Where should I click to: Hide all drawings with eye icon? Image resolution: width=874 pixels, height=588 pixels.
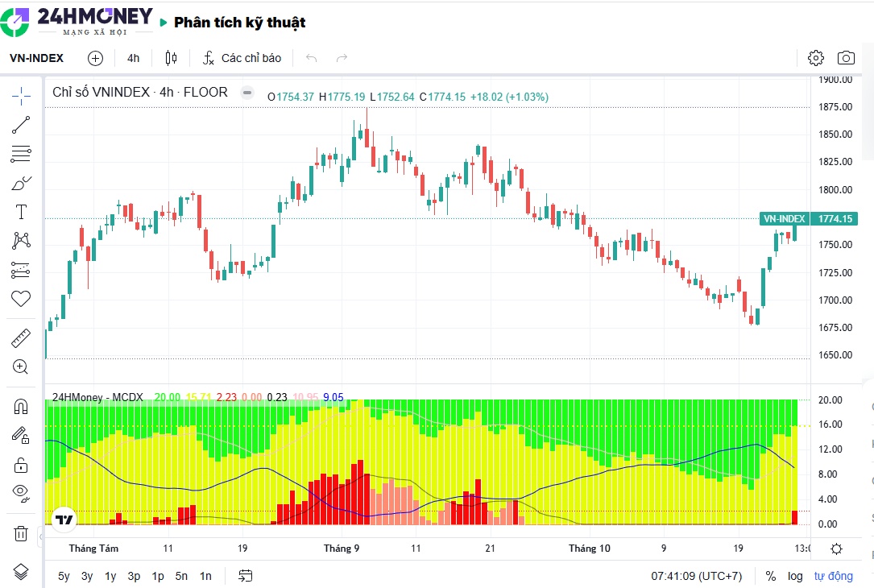point(21,493)
